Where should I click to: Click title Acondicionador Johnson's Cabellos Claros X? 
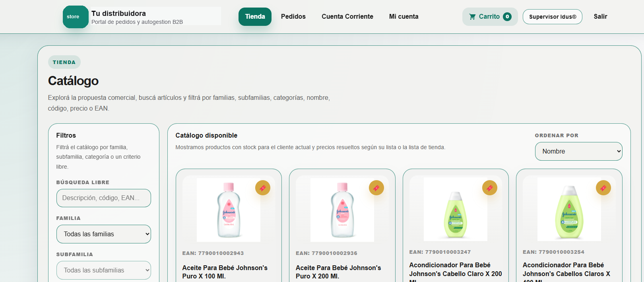pos(566,272)
